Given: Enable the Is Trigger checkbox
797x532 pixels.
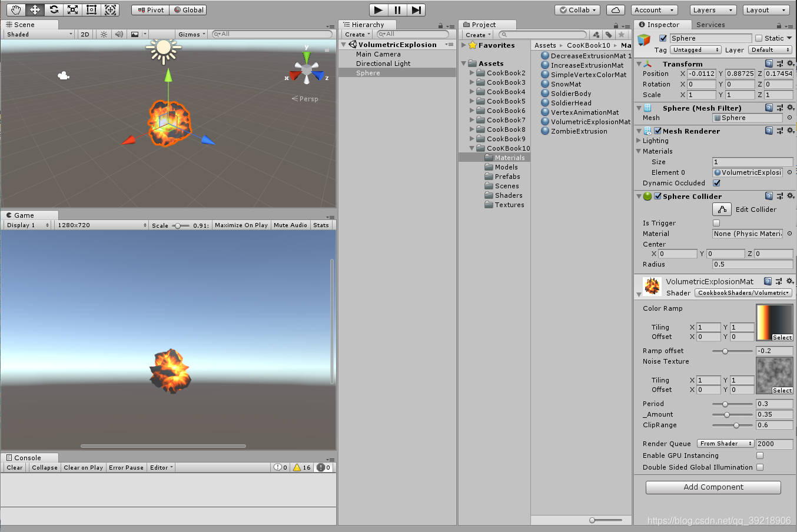Looking at the screenshot, I should click(x=716, y=222).
